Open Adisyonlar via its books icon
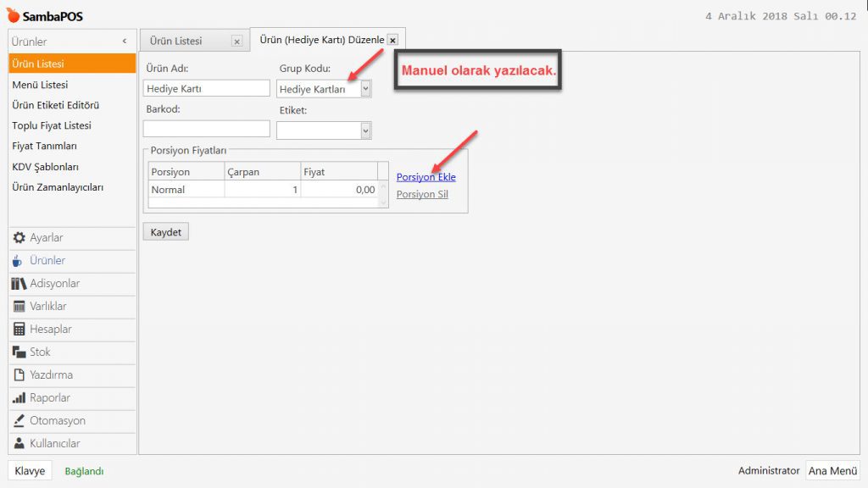 point(19,284)
